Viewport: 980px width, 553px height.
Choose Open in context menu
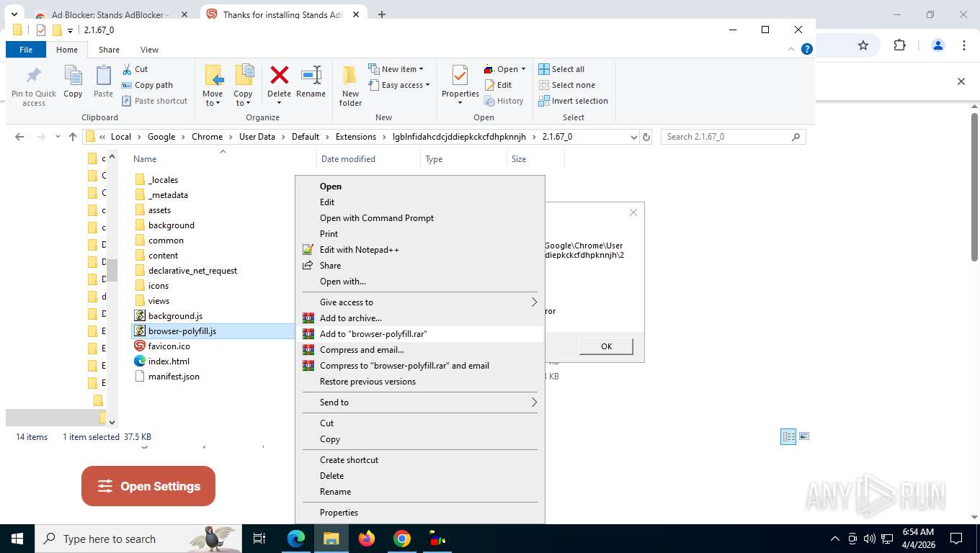[420, 186]
